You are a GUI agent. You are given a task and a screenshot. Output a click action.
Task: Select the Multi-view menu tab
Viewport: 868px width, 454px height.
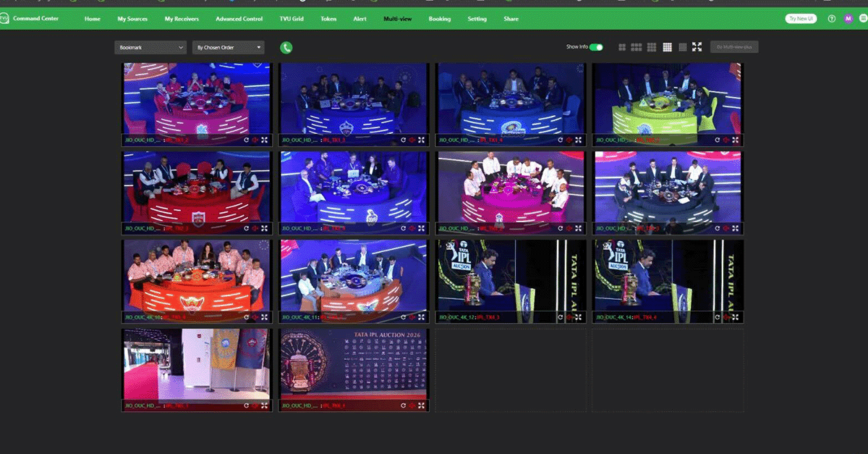398,19
